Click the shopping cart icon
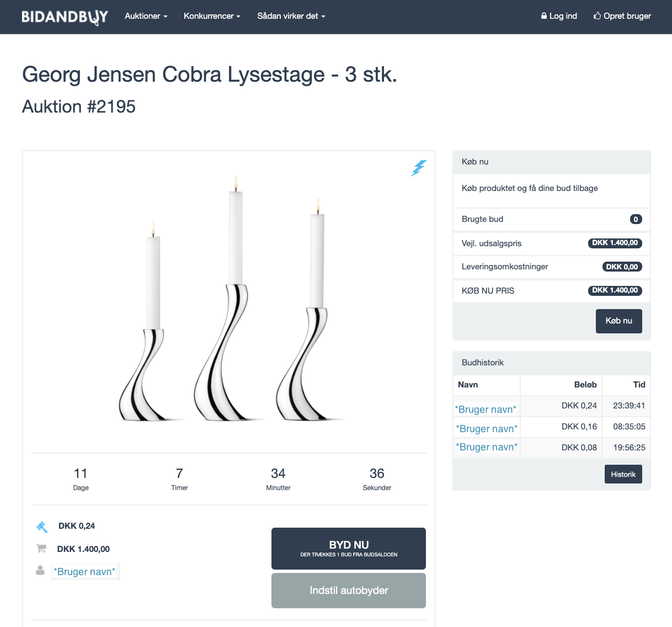Viewport: 672px width, 627px height. click(x=41, y=549)
